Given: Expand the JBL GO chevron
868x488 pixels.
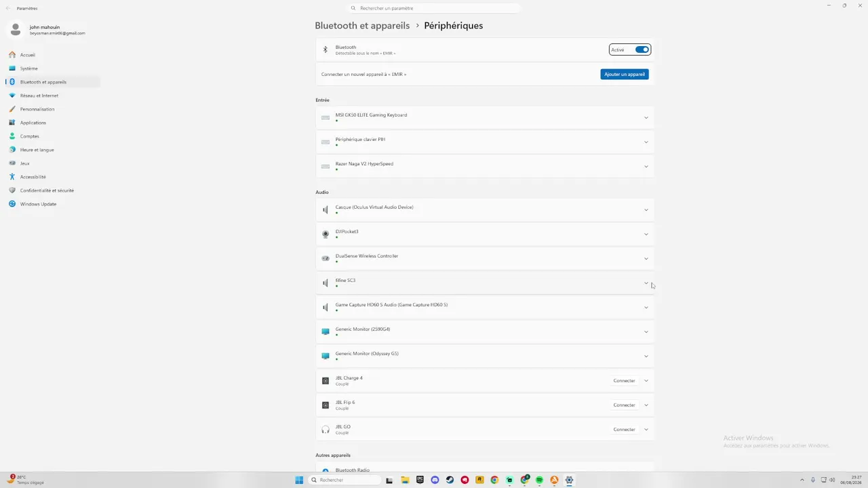Looking at the screenshot, I should pyautogui.click(x=646, y=430).
